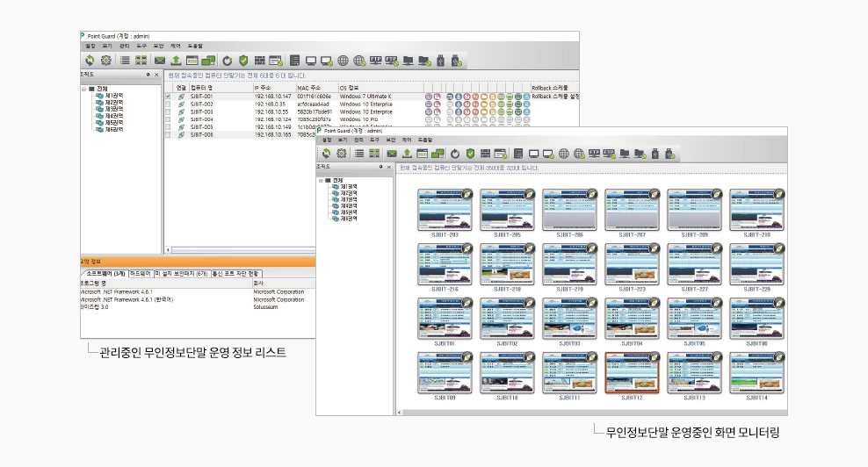Click the refresh sync icon in front window toolbar
Image resolution: width=868 pixels, height=467 pixels.
[327, 154]
